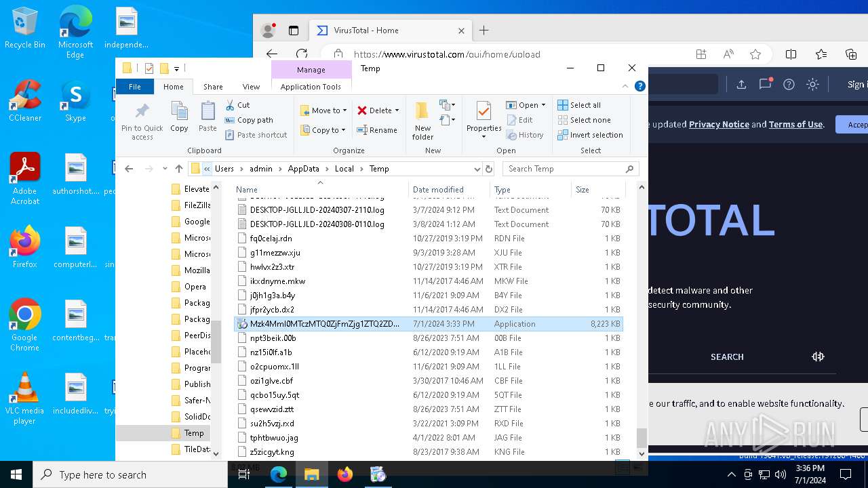Click the Edit command in Open group
The image size is (868, 488).
[520, 120]
